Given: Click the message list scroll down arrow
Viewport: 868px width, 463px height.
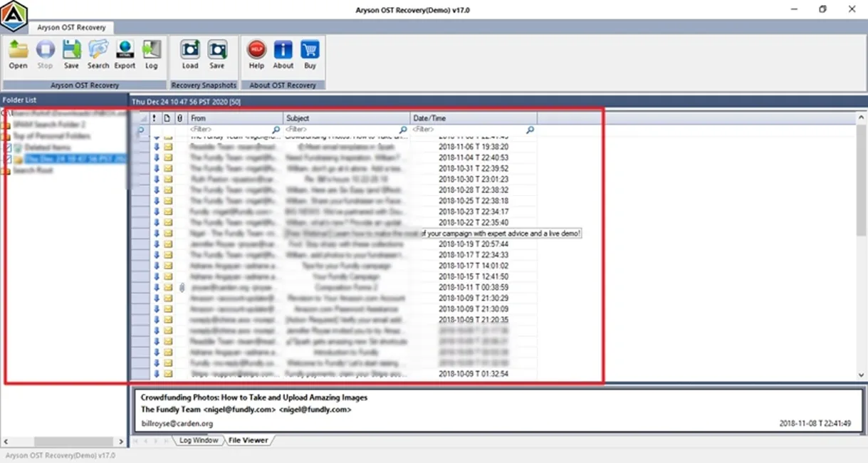Looking at the screenshot, I should tap(860, 375).
